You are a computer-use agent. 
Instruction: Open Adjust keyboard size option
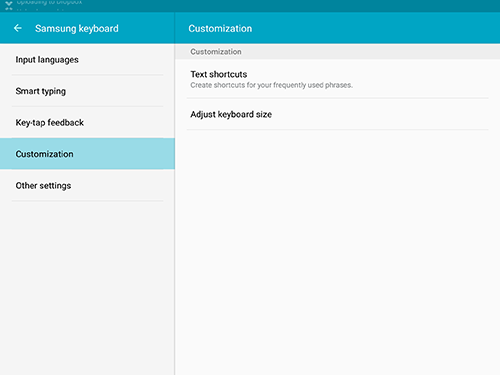coord(337,114)
